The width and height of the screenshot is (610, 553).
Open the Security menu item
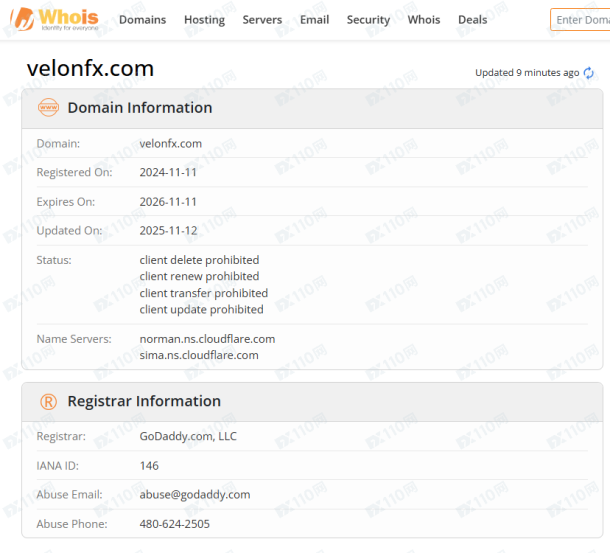368,19
